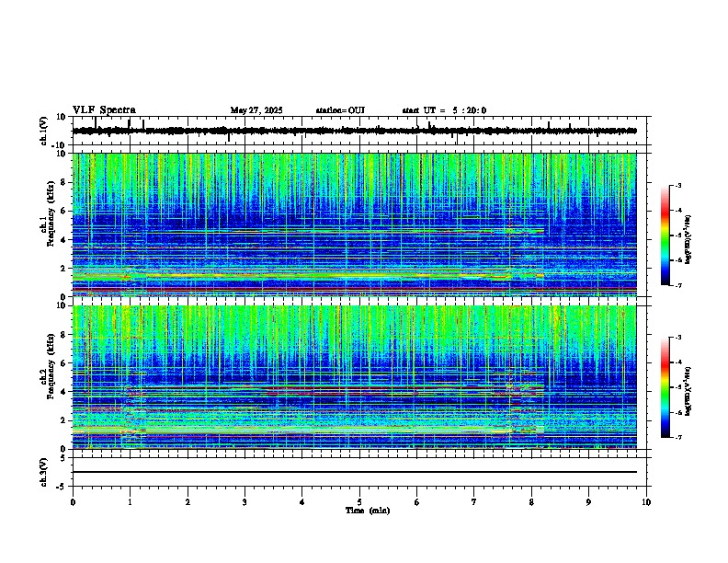The height and width of the screenshot is (563, 728).
Task: Click the time axis tick label "3"
Action: click(x=245, y=502)
